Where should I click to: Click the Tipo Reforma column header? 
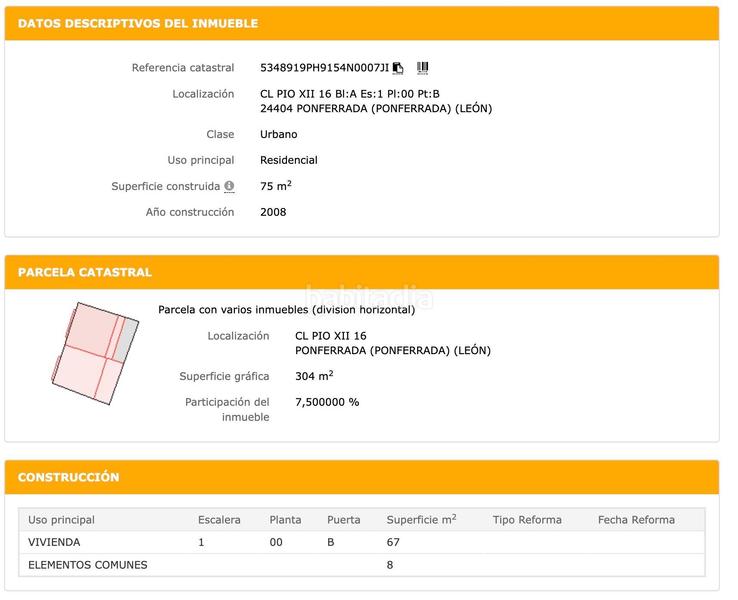point(527,520)
